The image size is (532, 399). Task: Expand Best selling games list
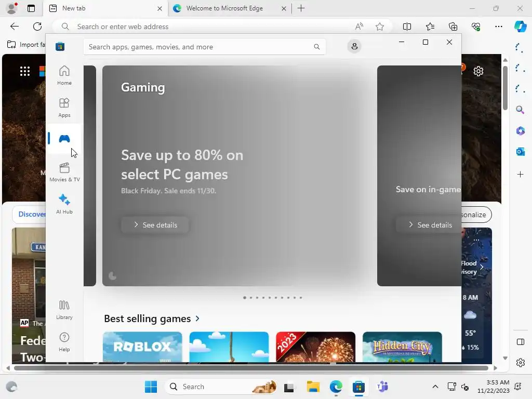click(x=152, y=318)
